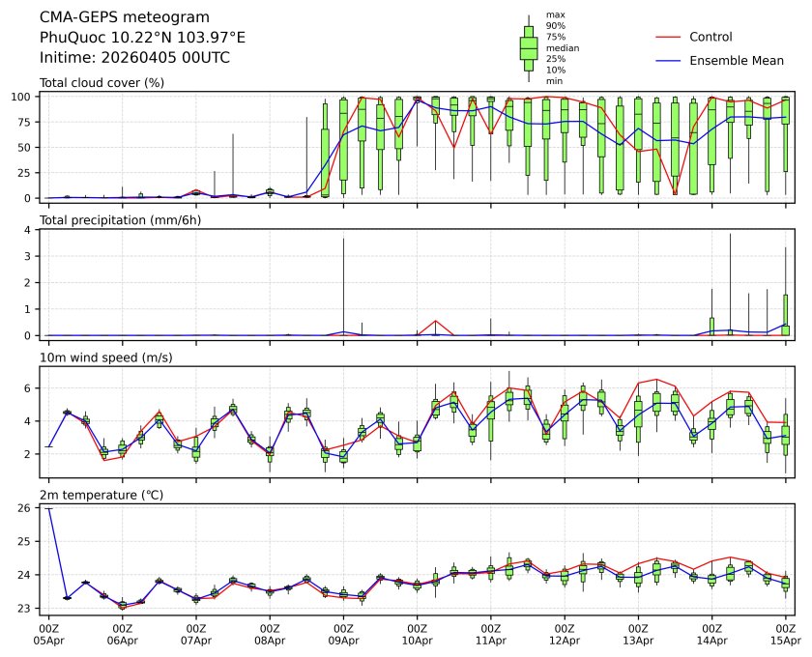This screenshot has height=657, width=812.
Task: Click the median label in legend
Action: pyautogui.click(x=560, y=47)
